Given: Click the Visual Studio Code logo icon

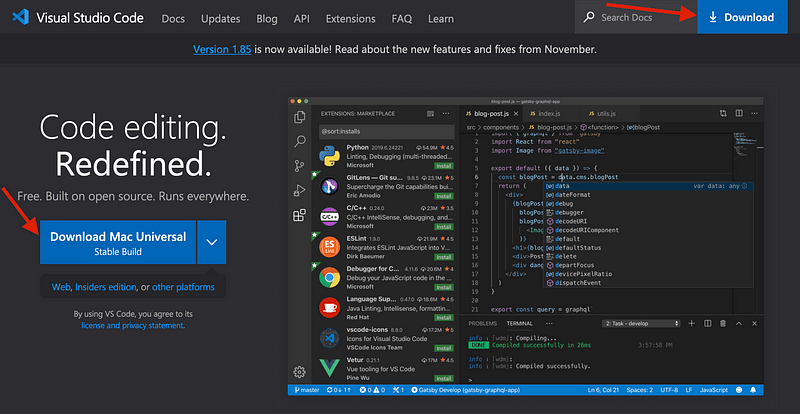Looking at the screenshot, I should pyautogui.click(x=20, y=18).
